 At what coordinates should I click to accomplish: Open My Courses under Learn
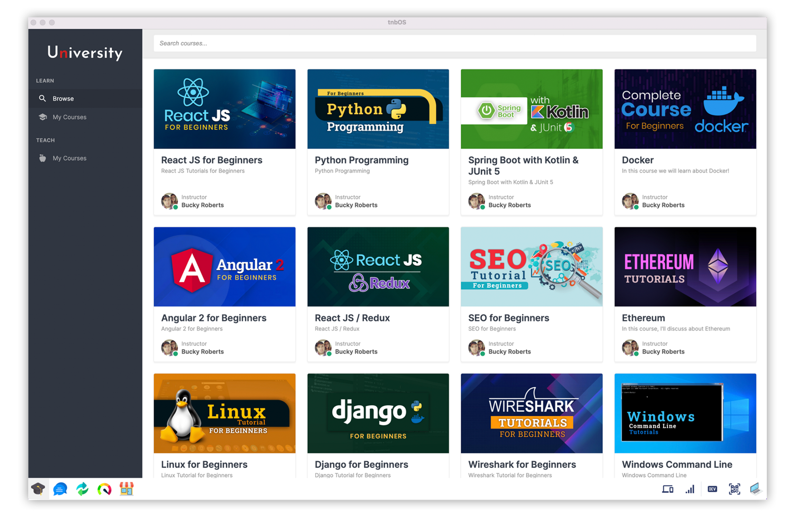coord(69,117)
